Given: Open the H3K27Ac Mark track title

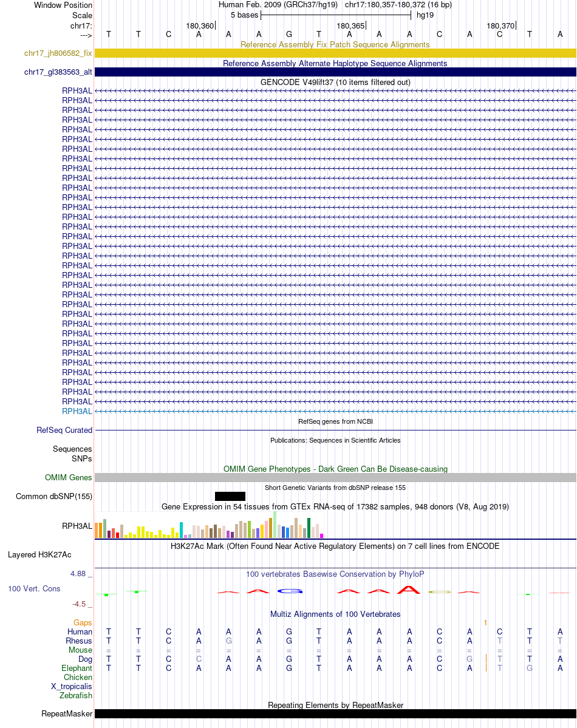Looking at the screenshot, I should 335,546.
